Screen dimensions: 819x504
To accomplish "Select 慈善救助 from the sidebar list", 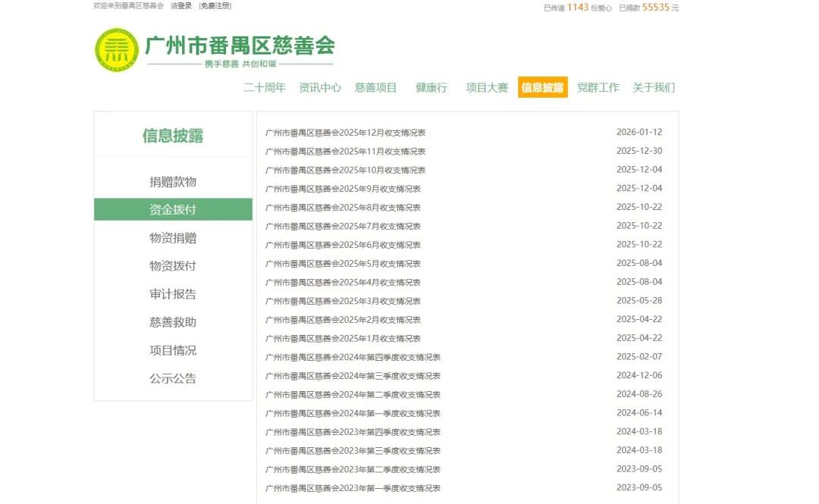I will [173, 322].
